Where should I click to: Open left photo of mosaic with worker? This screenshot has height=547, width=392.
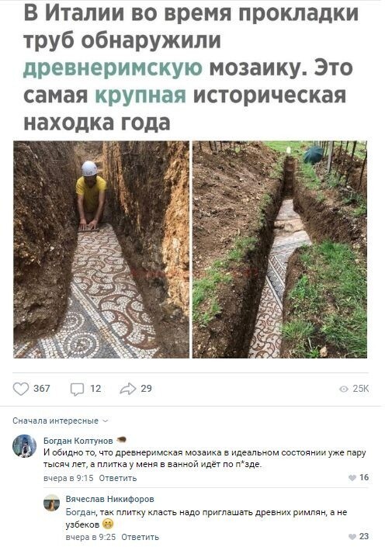pyautogui.click(x=101, y=249)
